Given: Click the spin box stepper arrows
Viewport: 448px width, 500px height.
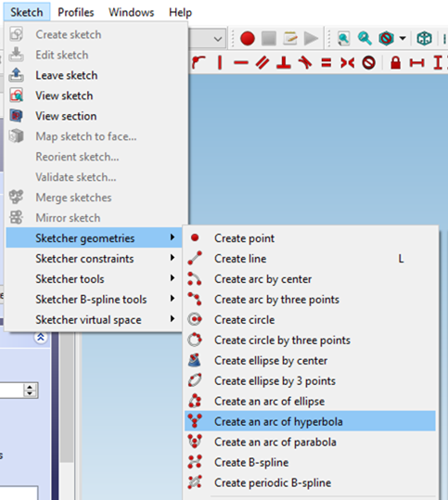Looking at the screenshot, I should coord(30,390).
